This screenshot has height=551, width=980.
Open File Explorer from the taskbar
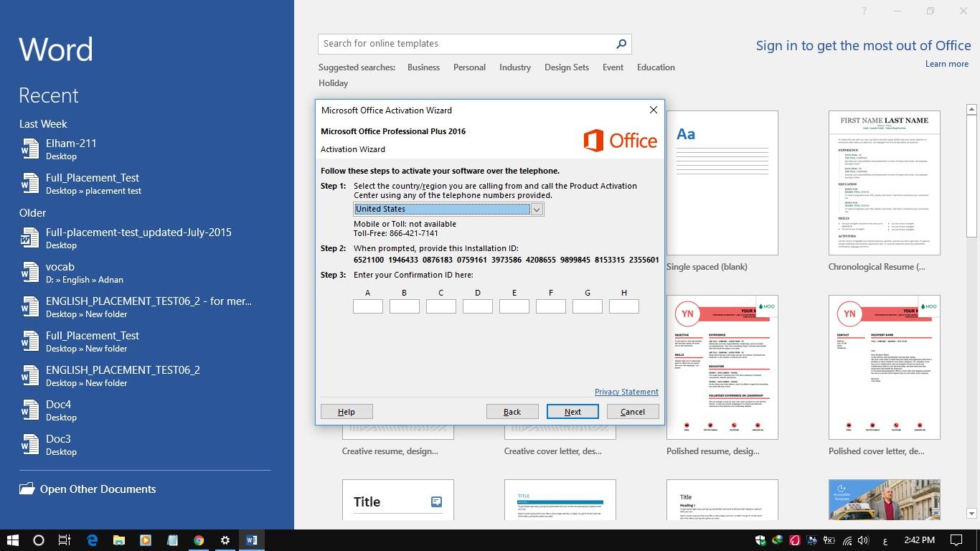pos(118,540)
